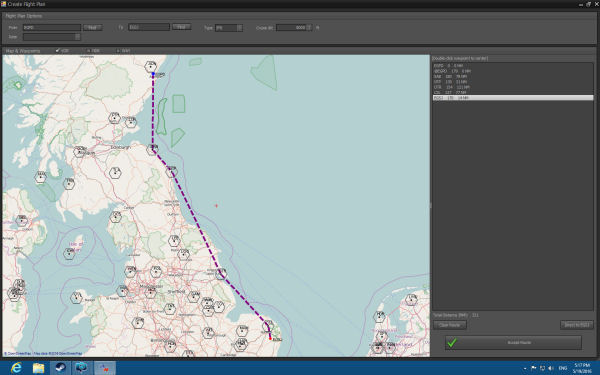Open File Explorer from the taskbar
This screenshot has height=375, width=600.
coord(38,368)
